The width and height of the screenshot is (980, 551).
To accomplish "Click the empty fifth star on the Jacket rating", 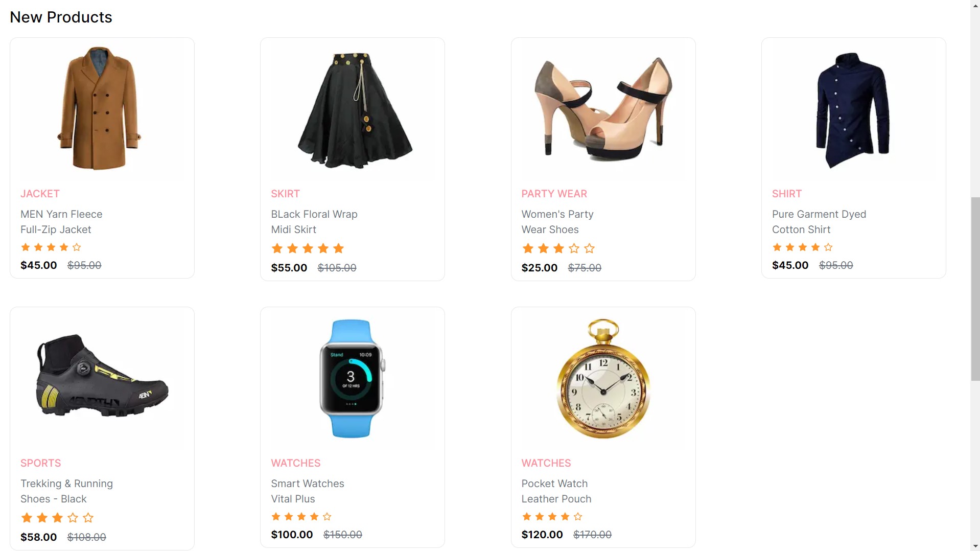I will pos(77,247).
